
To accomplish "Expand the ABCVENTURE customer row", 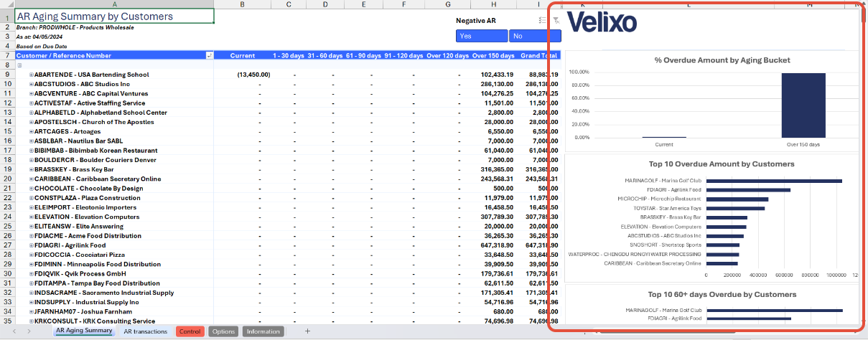I will (31, 93).
